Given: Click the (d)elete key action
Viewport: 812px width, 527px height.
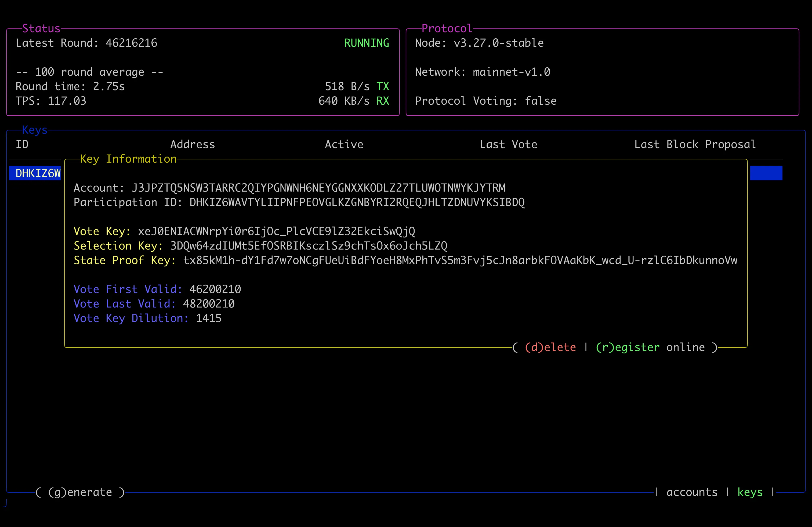Looking at the screenshot, I should pyautogui.click(x=550, y=347).
